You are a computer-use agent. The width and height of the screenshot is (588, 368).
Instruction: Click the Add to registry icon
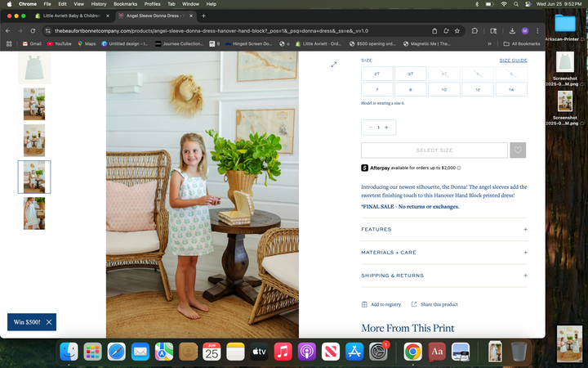(364, 304)
